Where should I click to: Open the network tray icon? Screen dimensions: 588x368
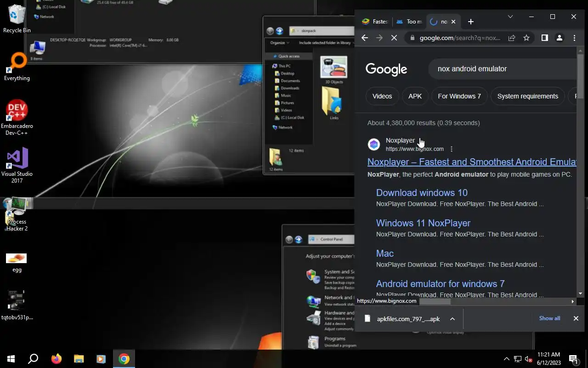(518, 359)
